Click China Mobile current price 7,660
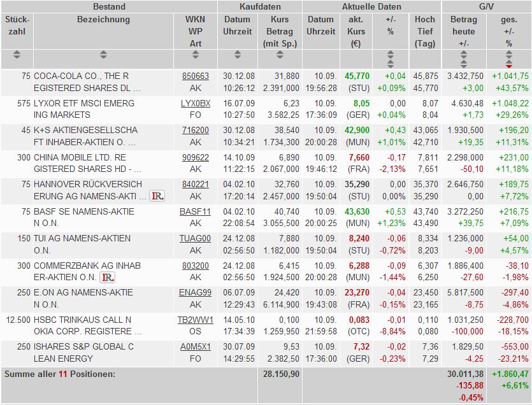This screenshot has height=405, width=532. coord(359,157)
